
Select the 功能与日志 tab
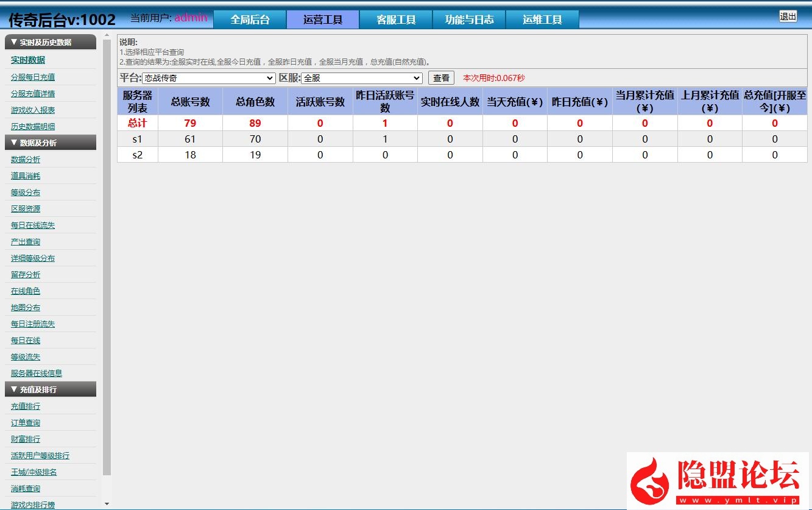(x=469, y=19)
